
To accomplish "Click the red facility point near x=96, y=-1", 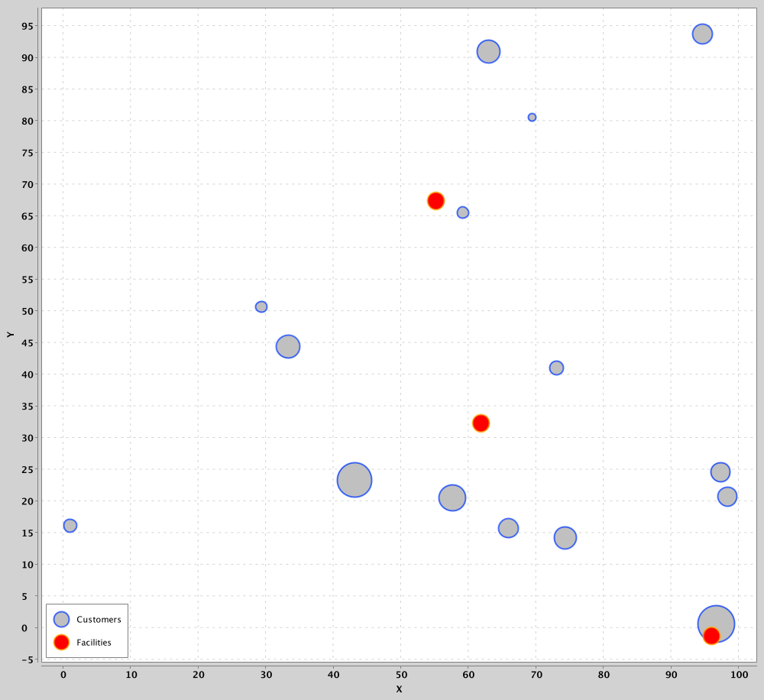I will coord(711,636).
